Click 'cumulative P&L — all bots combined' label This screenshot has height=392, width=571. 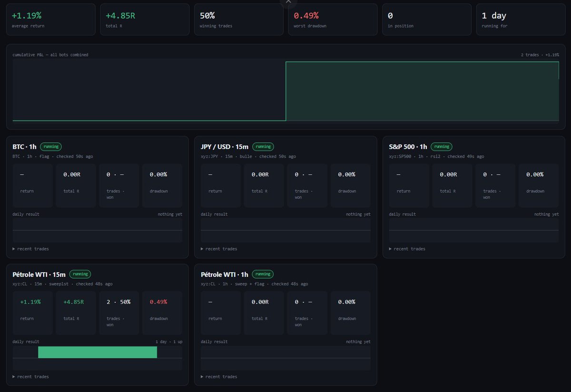click(50, 55)
